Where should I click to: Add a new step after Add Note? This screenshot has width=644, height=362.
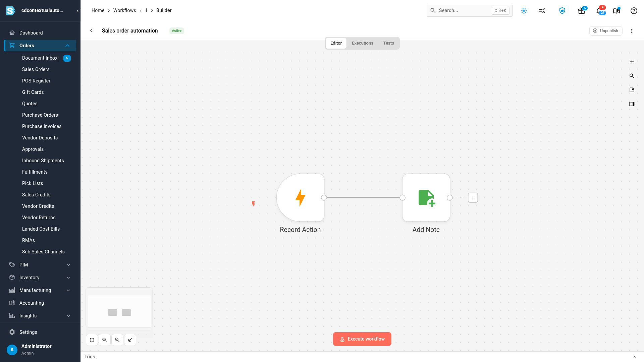(473, 198)
